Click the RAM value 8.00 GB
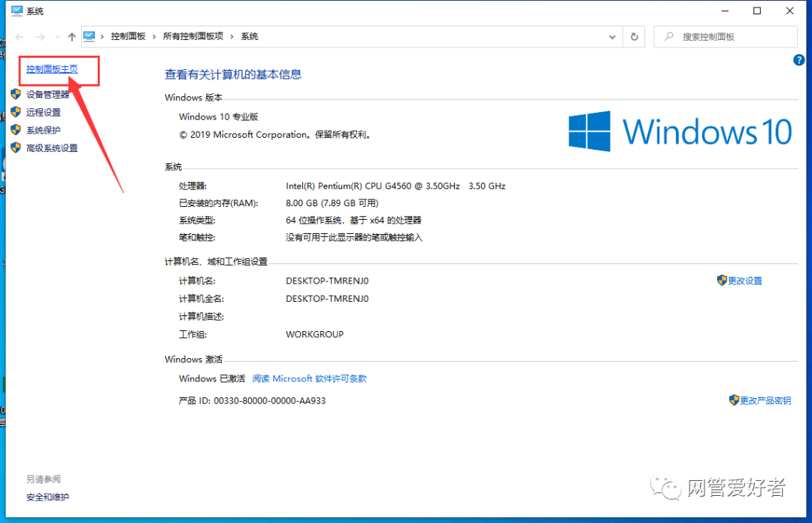The width and height of the screenshot is (812, 523). [x=332, y=203]
